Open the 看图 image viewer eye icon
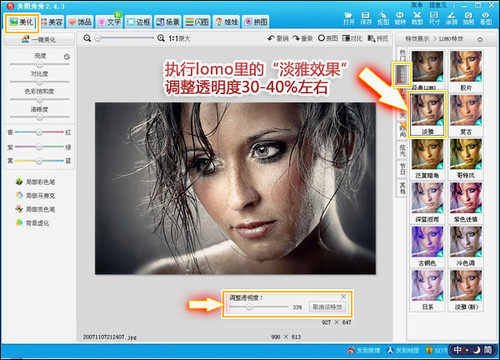This screenshot has height=360, width=500. (486, 15)
